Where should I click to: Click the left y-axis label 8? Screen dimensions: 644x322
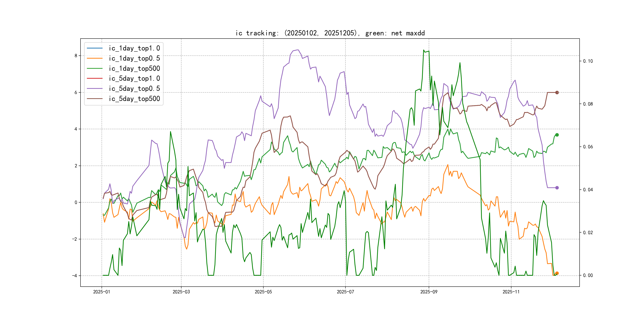pos(76,56)
